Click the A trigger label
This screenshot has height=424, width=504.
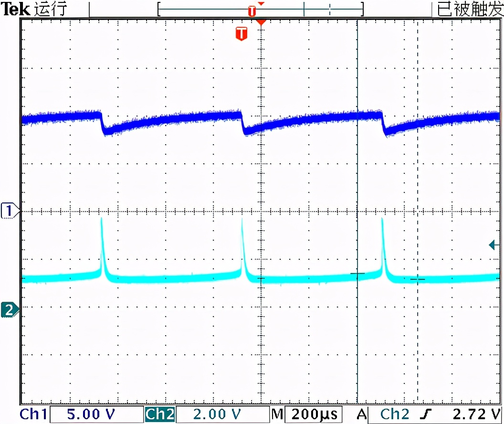[x=362, y=414]
